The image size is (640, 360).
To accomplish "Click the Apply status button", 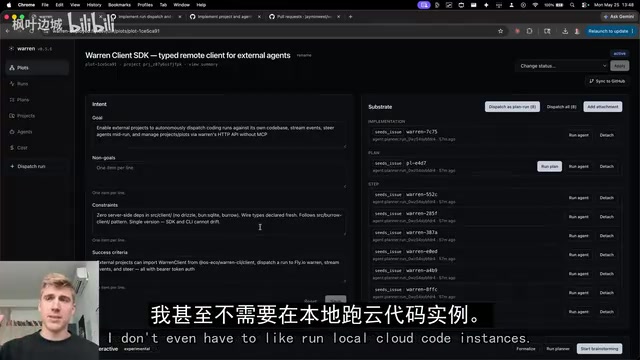I will [619, 66].
